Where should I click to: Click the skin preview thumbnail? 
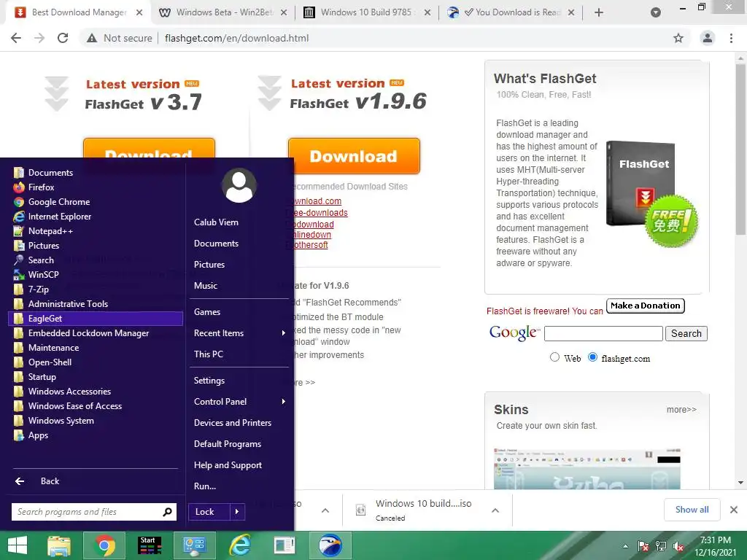pyautogui.click(x=587, y=469)
